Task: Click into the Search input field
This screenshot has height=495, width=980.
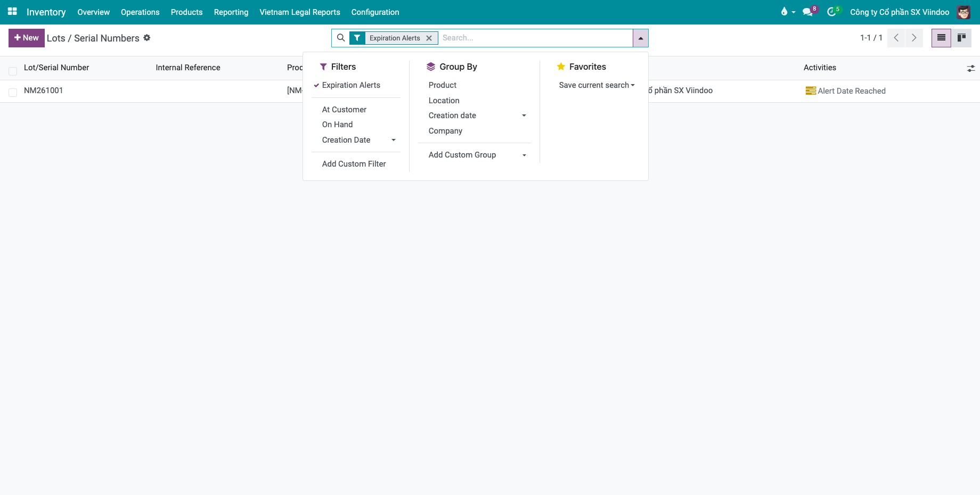Action: [535, 38]
